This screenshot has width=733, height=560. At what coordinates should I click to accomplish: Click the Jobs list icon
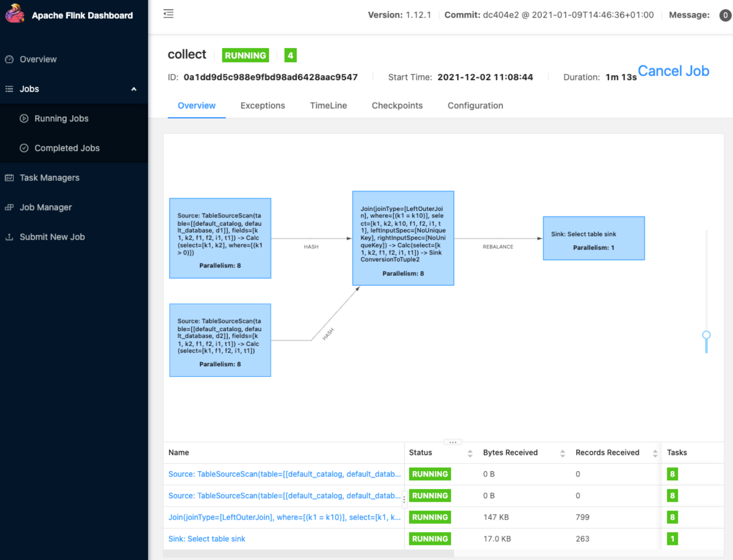tap(9, 89)
